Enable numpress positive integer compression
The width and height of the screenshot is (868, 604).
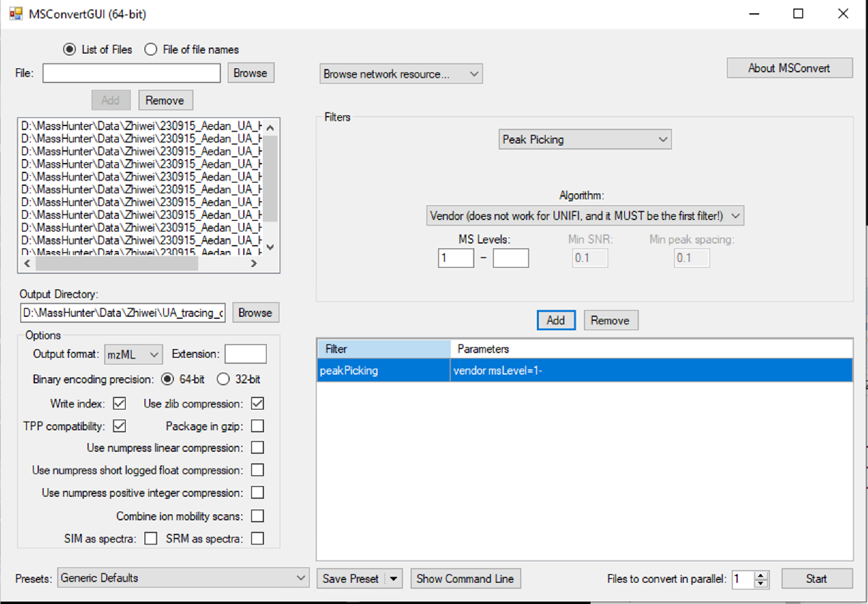(257, 493)
